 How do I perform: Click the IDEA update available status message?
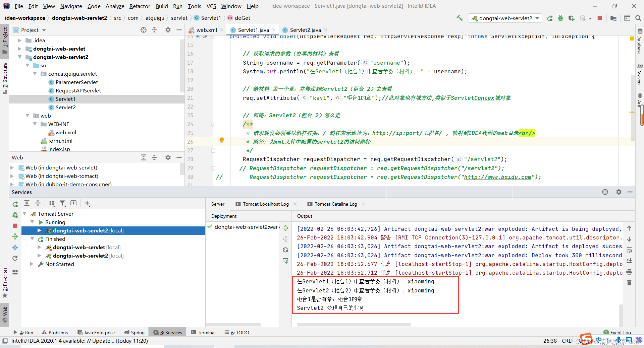click(79, 341)
